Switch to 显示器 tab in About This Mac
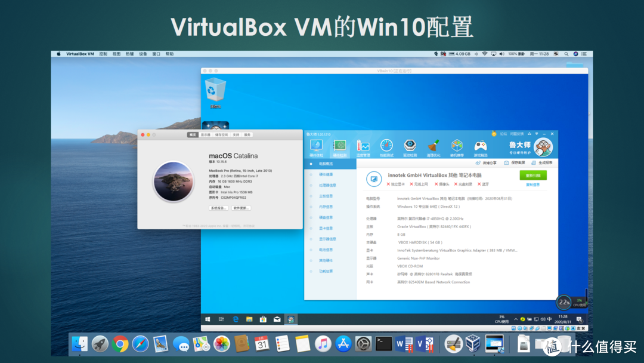This screenshot has width=644, height=363. (x=206, y=135)
